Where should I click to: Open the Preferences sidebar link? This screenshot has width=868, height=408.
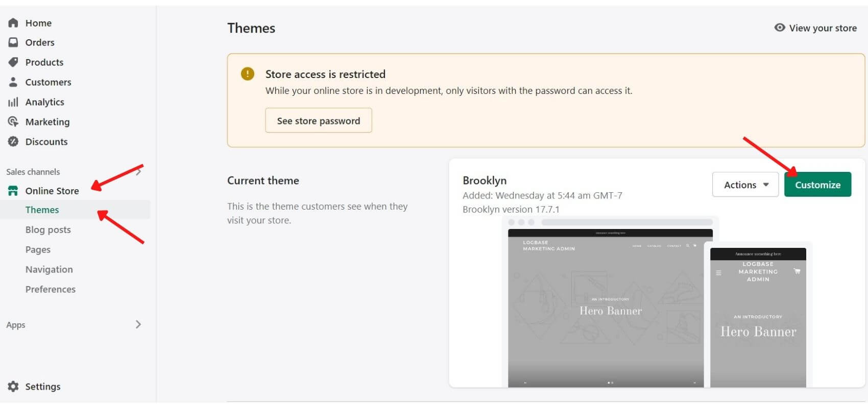point(51,289)
